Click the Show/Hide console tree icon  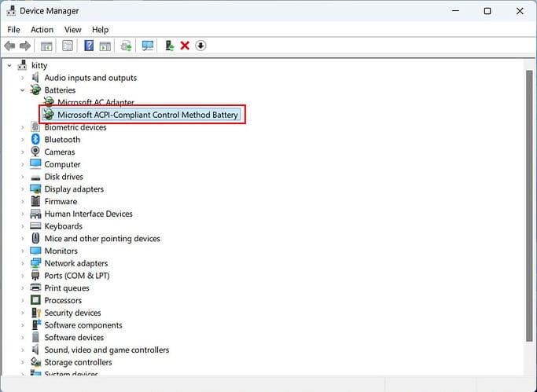(x=46, y=46)
